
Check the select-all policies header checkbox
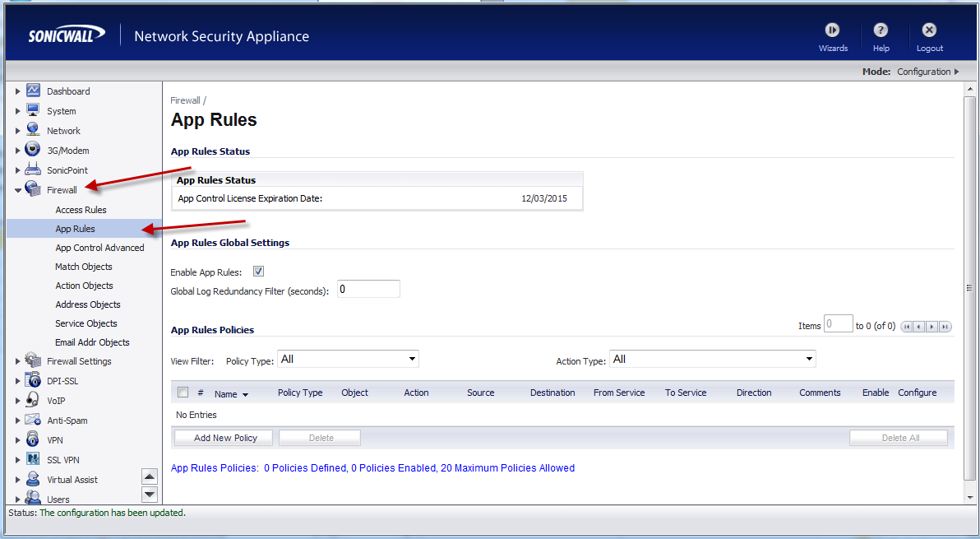(183, 392)
